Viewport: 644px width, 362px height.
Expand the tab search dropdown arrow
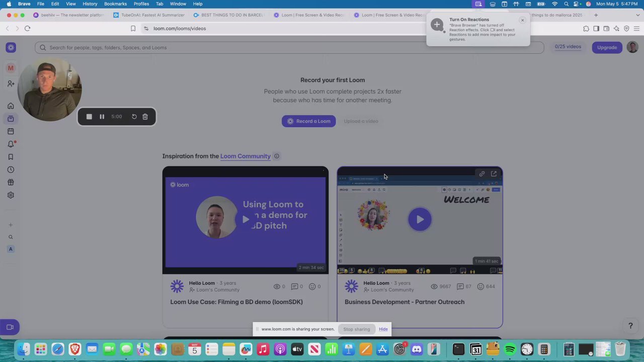(637, 15)
